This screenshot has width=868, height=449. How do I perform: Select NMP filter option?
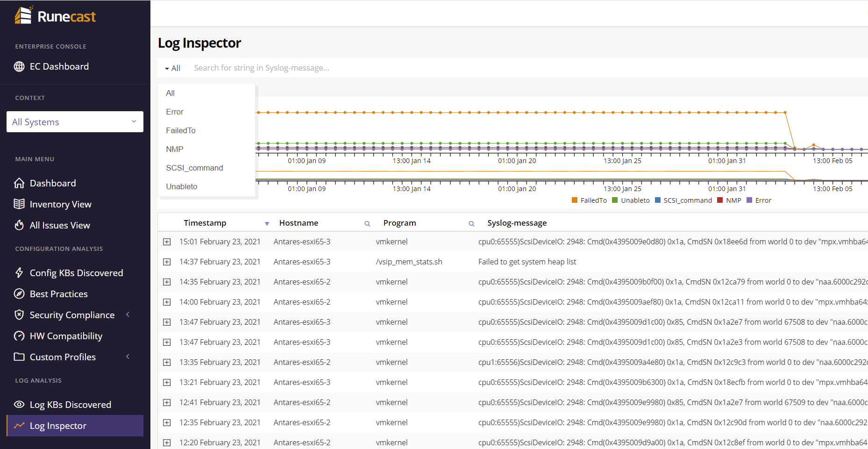tap(206, 149)
